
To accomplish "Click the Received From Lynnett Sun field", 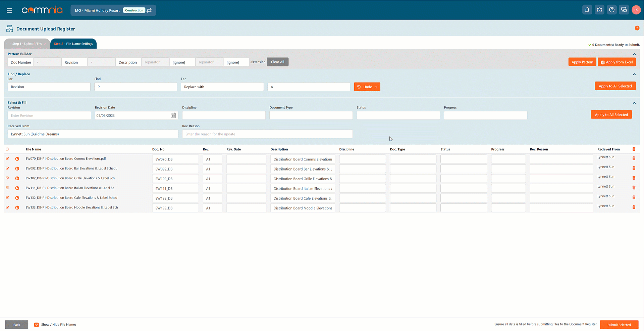I will coord(93,134).
